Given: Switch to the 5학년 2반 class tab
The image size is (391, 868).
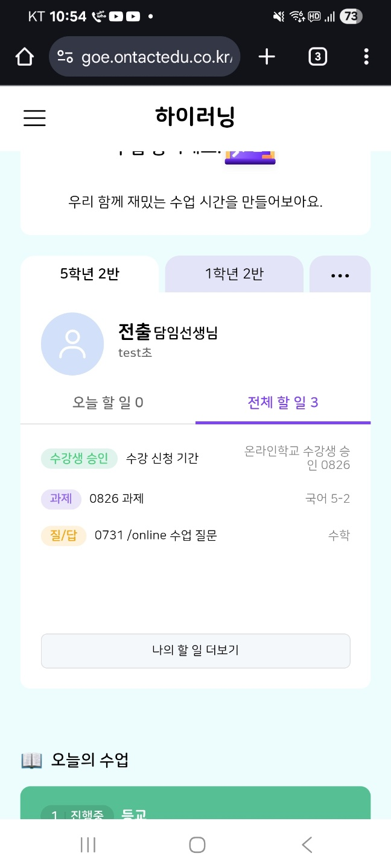Looking at the screenshot, I should point(90,274).
